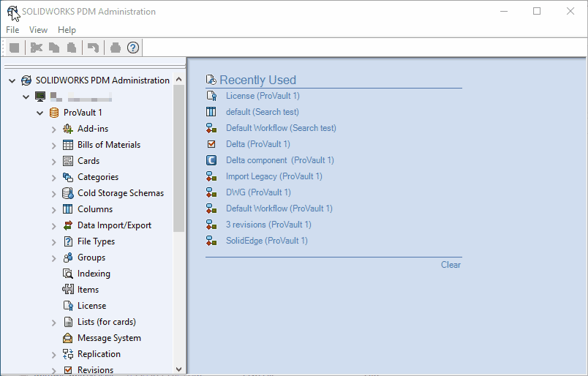Clear the Recently Used list
Image resolution: width=588 pixels, height=376 pixels.
pyautogui.click(x=451, y=265)
